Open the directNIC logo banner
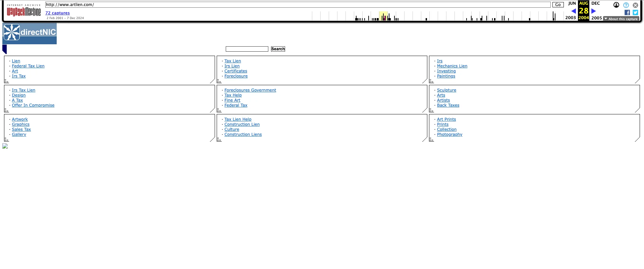 pyautogui.click(x=30, y=33)
